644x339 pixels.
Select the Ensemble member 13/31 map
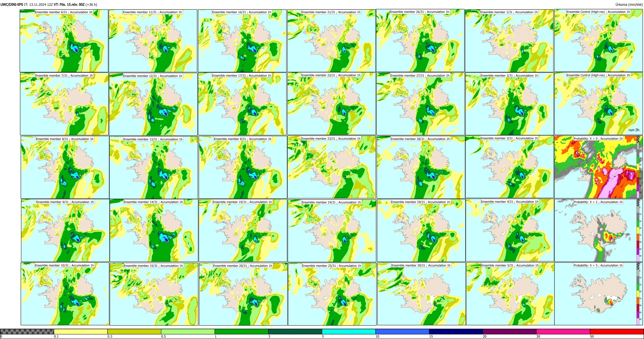point(154,167)
